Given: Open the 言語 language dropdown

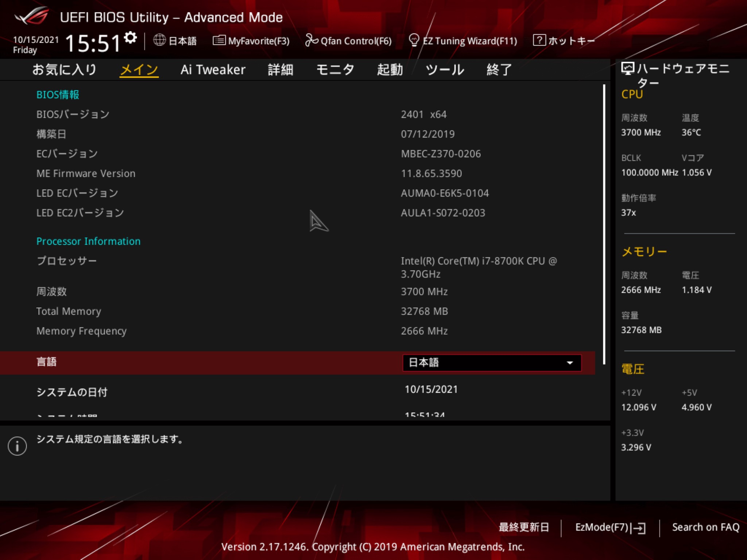Looking at the screenshot, I should click(492, 363).
